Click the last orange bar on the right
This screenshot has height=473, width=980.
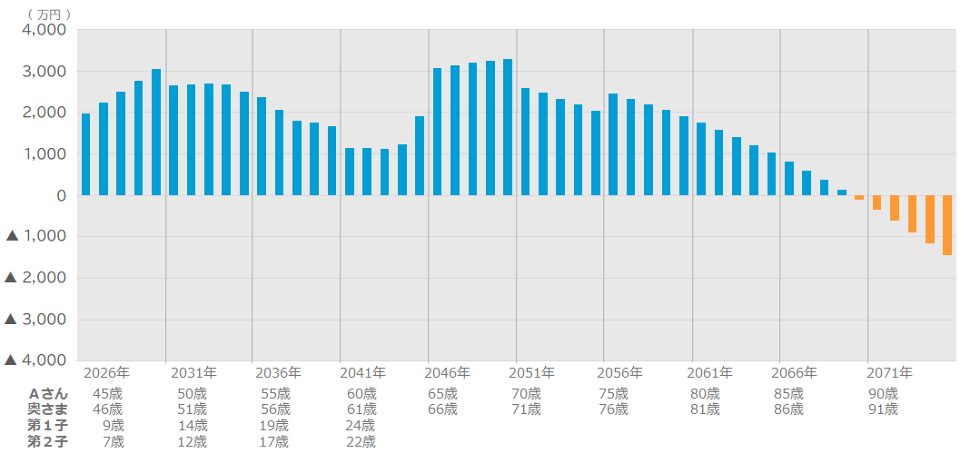tap(947, 225)
